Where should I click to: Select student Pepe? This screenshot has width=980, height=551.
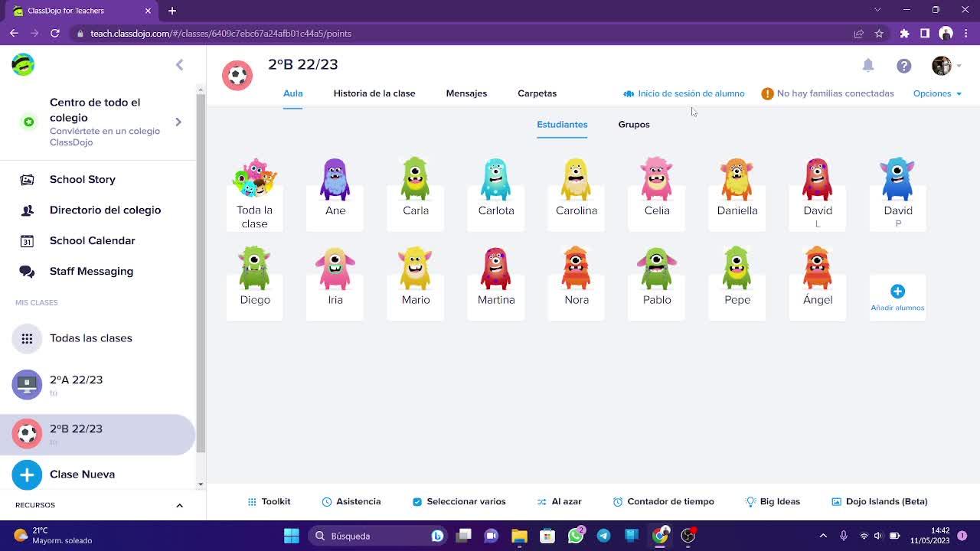pos(737,283)
